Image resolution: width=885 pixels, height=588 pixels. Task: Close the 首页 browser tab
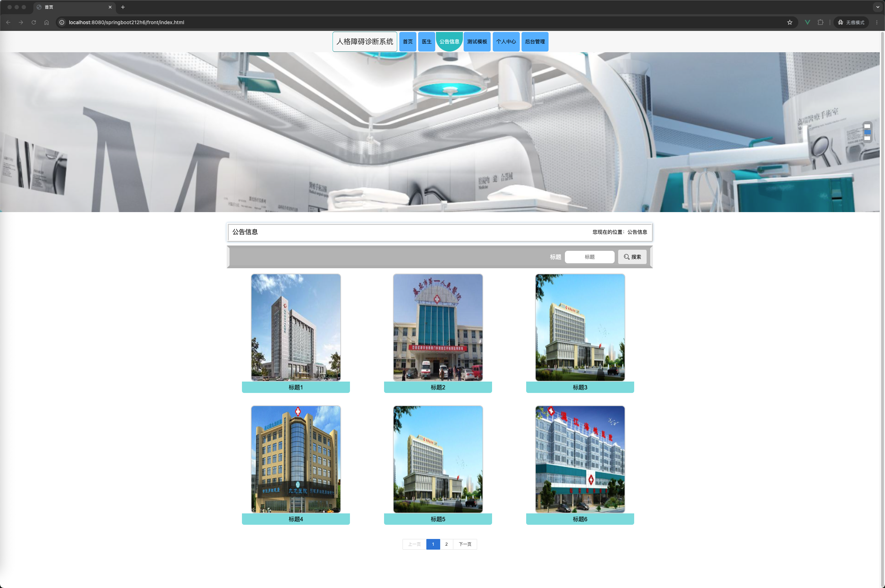(x=110, y=7)
